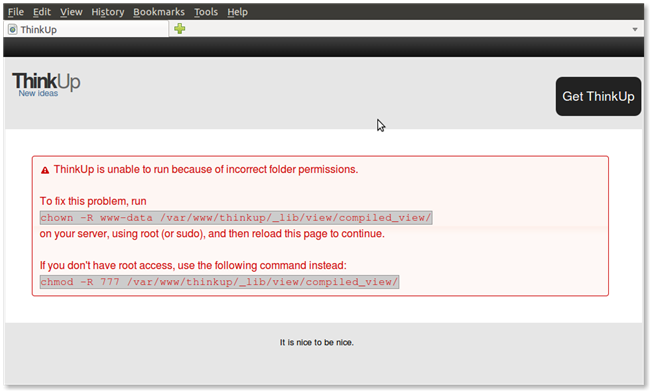Click 'on your server, using root' line
The width and height of the screenshot is (650, 391).
coord(212,233)
